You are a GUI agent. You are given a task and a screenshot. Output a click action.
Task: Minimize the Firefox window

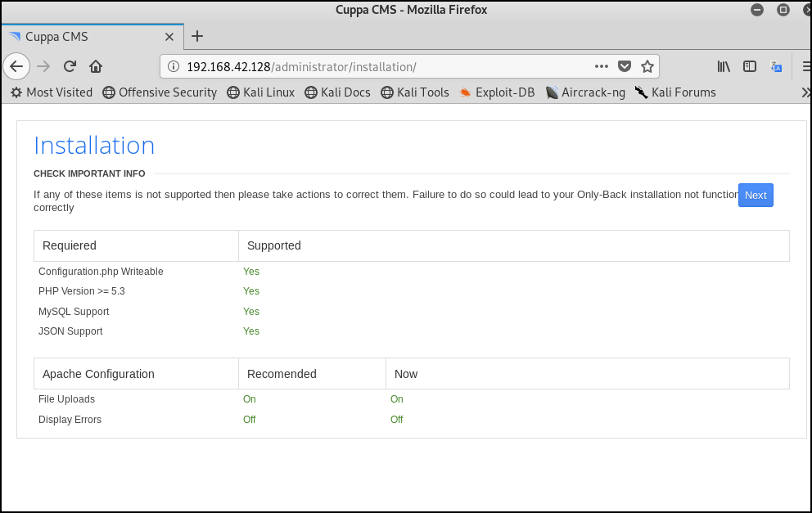point(757,10)
